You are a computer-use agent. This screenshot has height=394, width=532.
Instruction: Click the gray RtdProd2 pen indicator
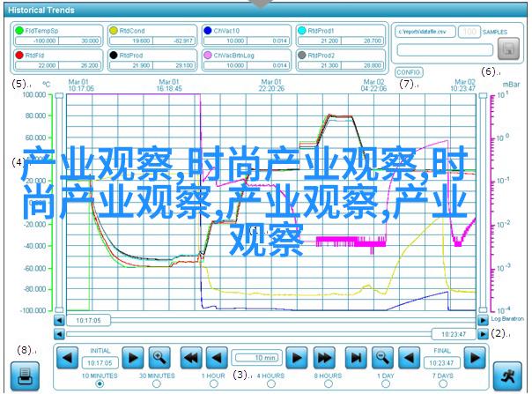301,55
